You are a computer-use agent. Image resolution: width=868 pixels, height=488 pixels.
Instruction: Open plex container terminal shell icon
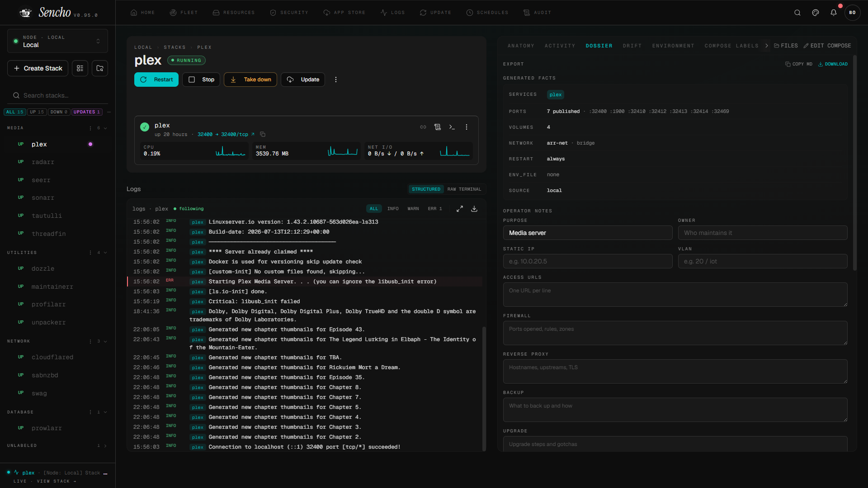[x=452, y=127]
